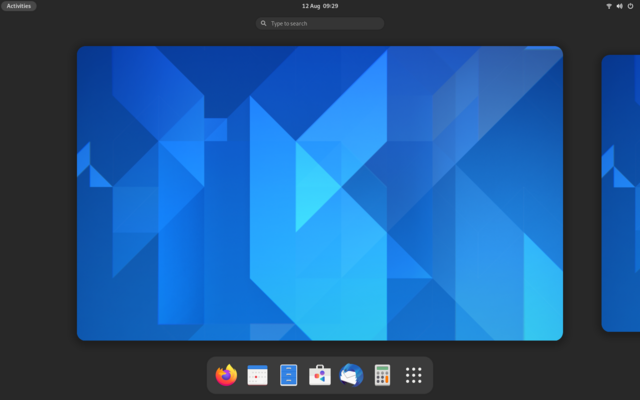Click the Activities button
The width and height of the screenshot is (640, 400).
click(19, 6)
